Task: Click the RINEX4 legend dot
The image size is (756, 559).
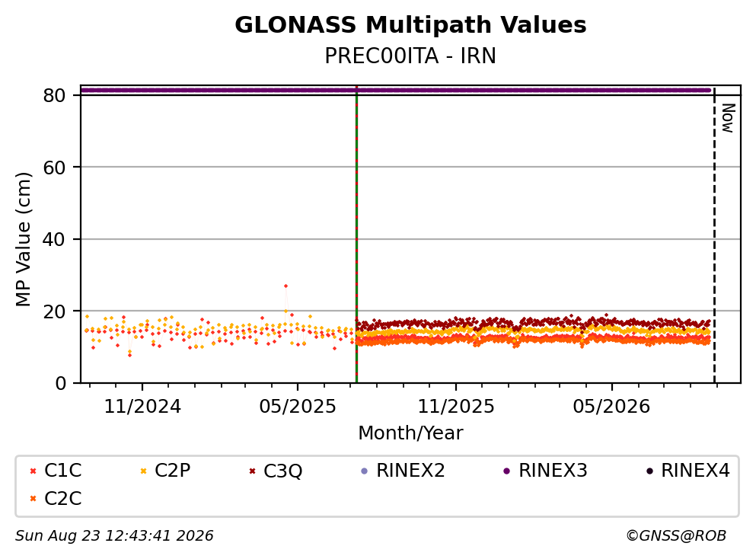Action: pos(649,471)
